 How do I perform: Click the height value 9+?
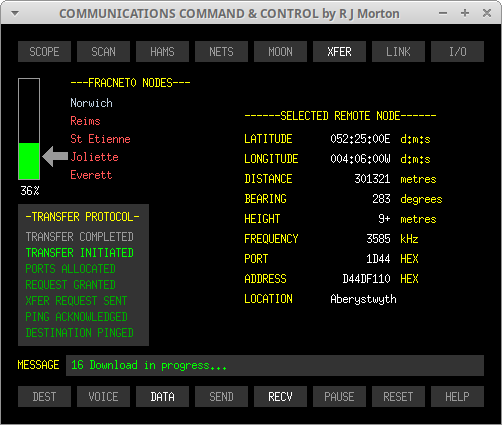[x=384, y=219]
